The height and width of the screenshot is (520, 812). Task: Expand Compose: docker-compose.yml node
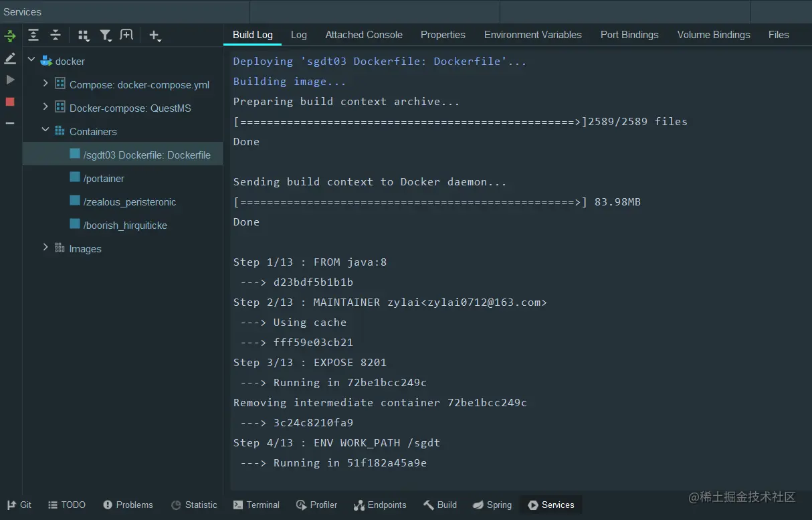click(45, 84)
